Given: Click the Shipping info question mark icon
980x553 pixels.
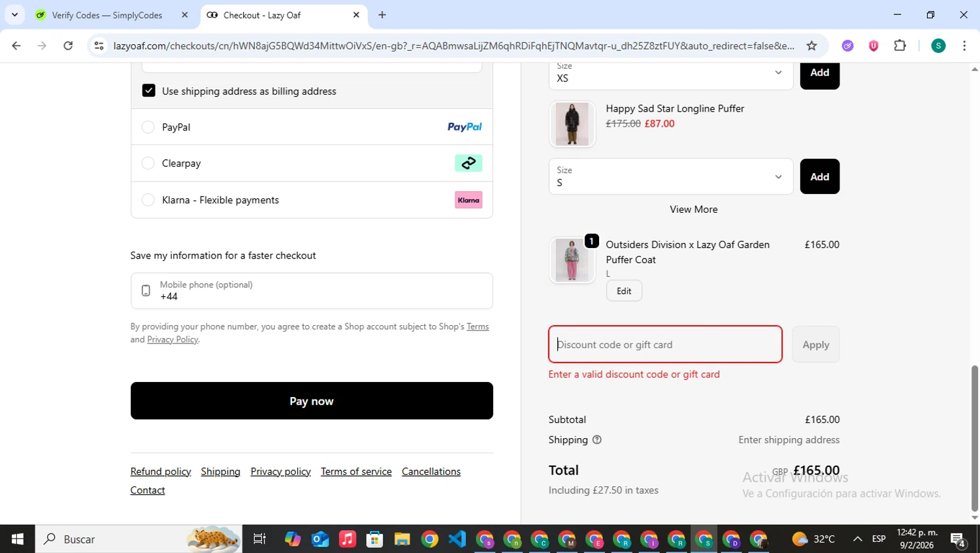Looking at the screenshot, I should (596, 440).
